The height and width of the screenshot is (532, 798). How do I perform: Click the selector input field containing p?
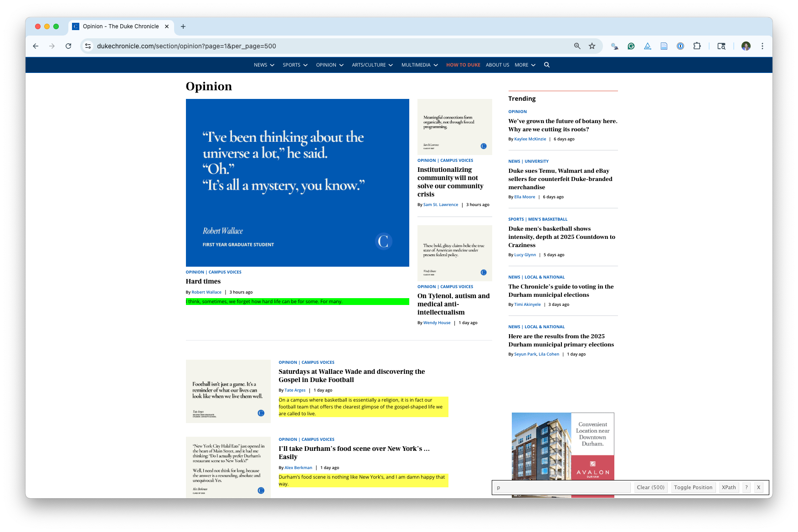[562, 487]
